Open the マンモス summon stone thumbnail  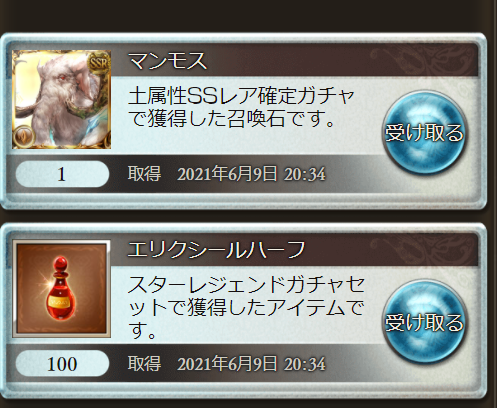tap(62, 99)
